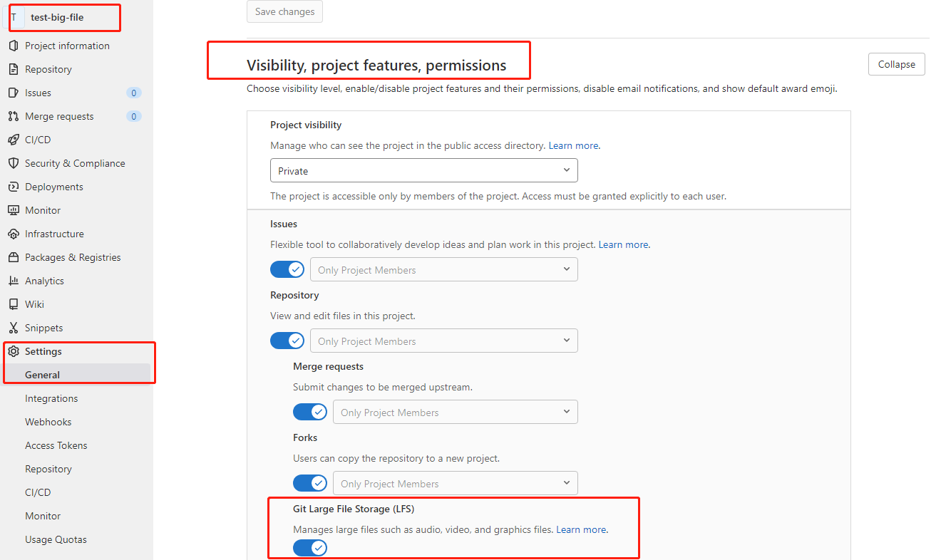Click the Collapse button
This screenshot has height=560, width=936.
point(897,64)
